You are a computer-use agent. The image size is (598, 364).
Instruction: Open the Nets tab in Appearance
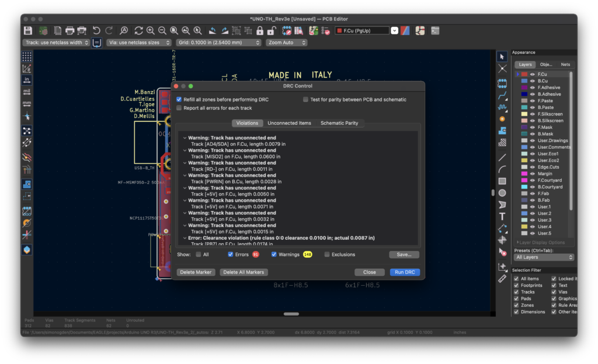(565, 64)
